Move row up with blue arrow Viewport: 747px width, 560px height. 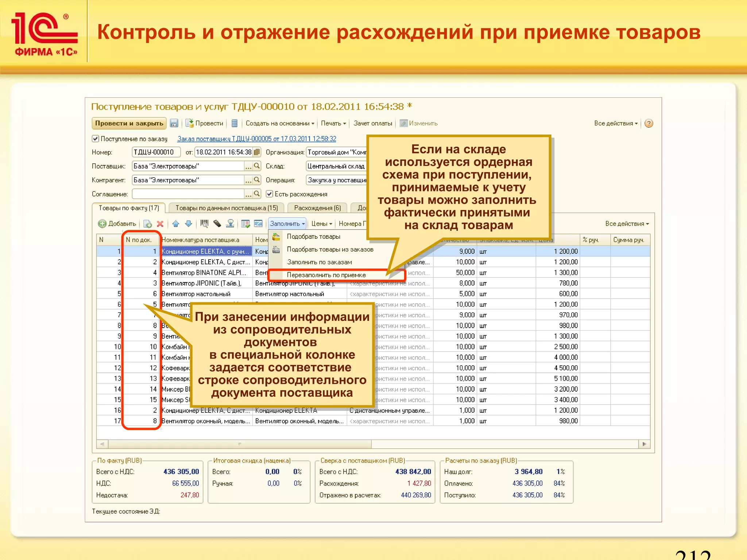click(x=176, y=223)
